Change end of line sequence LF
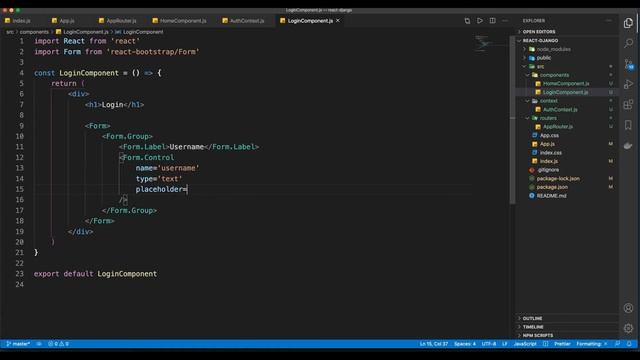The width and height of the screenshot is (640, 360). tap(504, 344)
